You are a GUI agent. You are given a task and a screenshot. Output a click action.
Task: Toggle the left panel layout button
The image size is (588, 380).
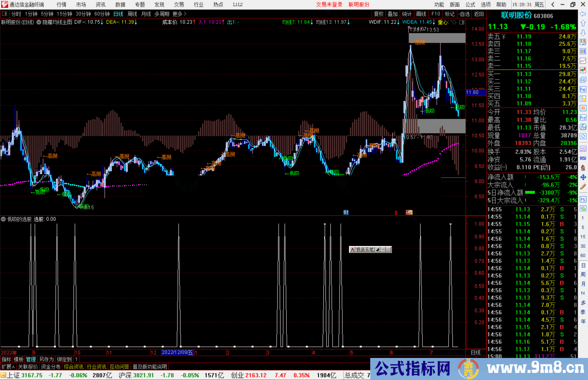5,14
